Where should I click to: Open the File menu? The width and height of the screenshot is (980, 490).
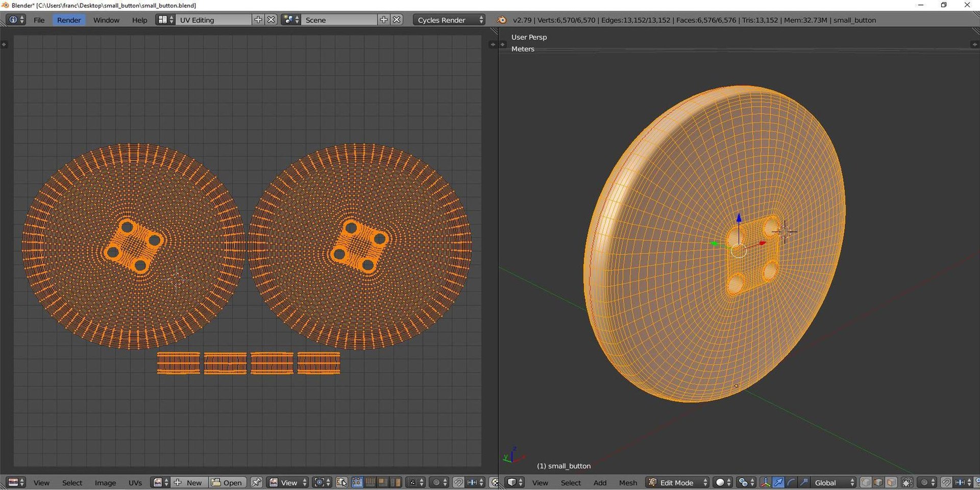[39, 20]
